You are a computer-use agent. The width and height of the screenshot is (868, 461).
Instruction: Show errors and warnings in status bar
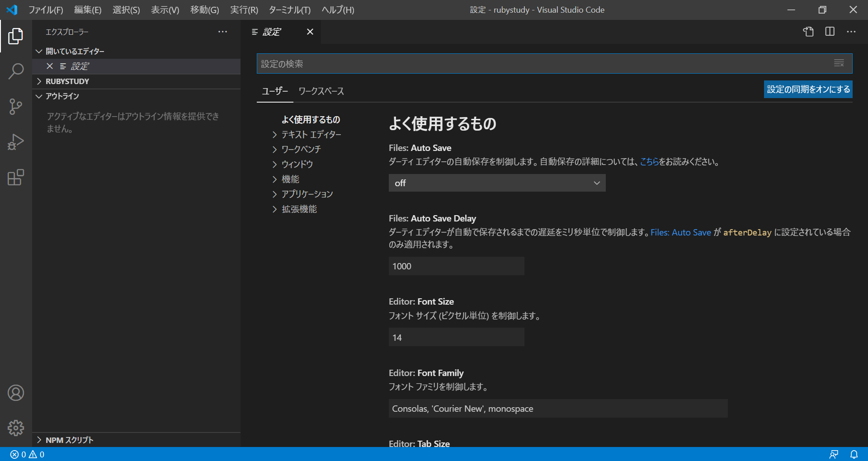(28, 454)
